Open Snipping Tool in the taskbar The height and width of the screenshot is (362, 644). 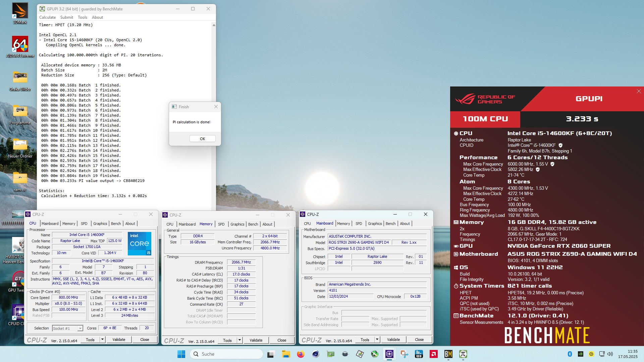pos(404,354)
